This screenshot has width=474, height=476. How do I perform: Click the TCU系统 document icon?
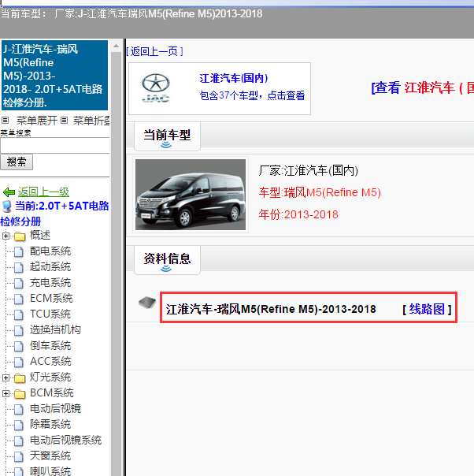[19, 314]
